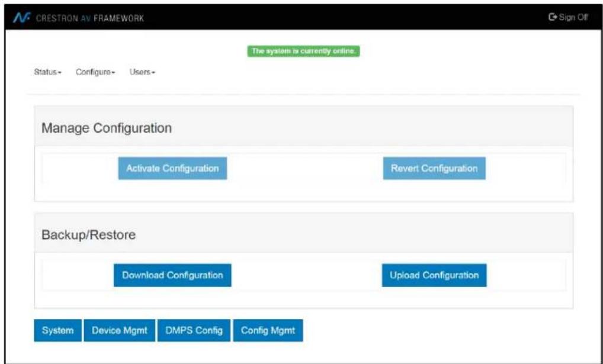Screen dimensions: 603x364
Task: Open the DMPS Config tab
Action: point(194,331)
